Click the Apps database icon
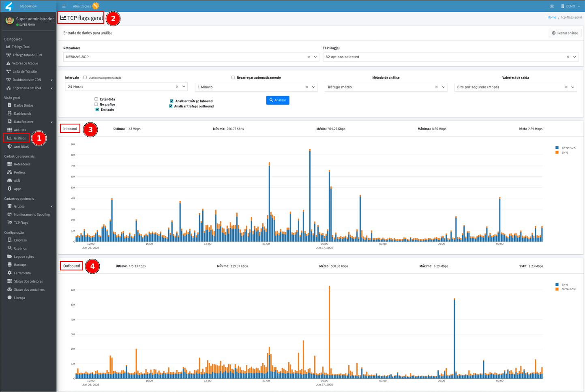This screenshot has width=585, height=392. click(x=10, y=189)
